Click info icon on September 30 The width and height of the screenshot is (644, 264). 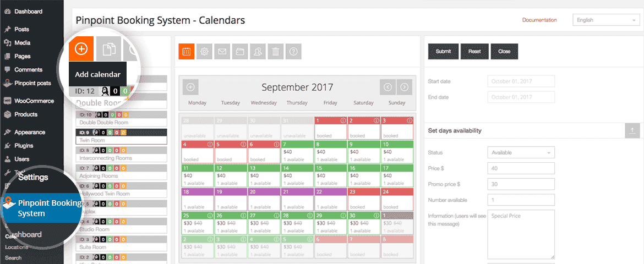pyautogui.click(x=376, y=216)
